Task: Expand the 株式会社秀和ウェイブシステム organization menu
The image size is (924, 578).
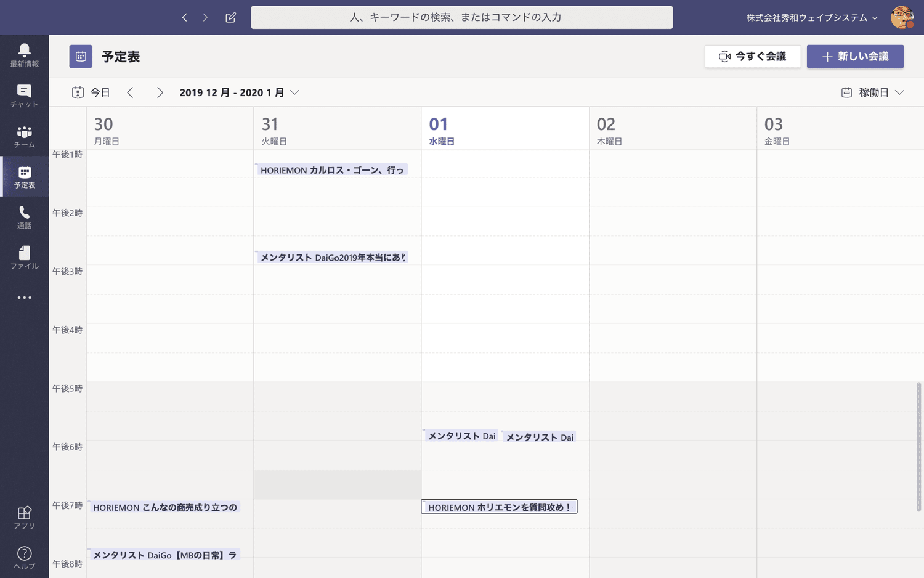Action: click(811, 18)
